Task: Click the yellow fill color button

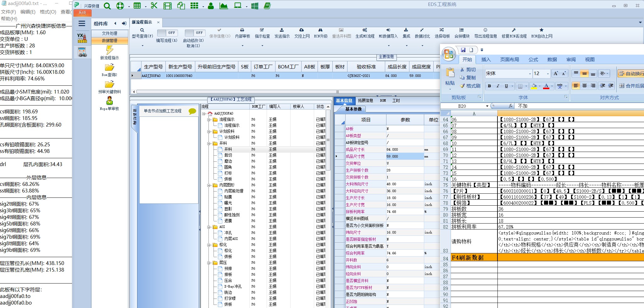Action: pyautogui.click(x=534, y=86)
